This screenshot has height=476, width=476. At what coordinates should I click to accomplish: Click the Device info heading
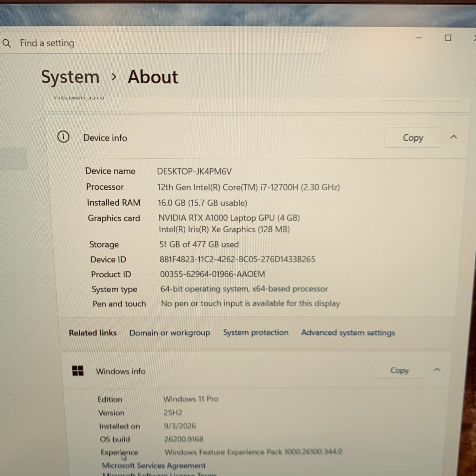pyautogui.click(x=105, y=138)
